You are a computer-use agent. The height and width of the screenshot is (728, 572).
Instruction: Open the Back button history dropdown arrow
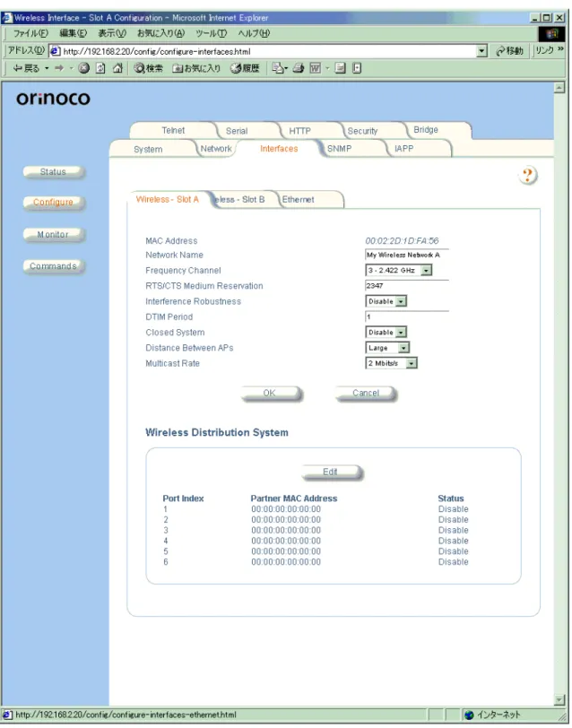(x=47, y=69)
